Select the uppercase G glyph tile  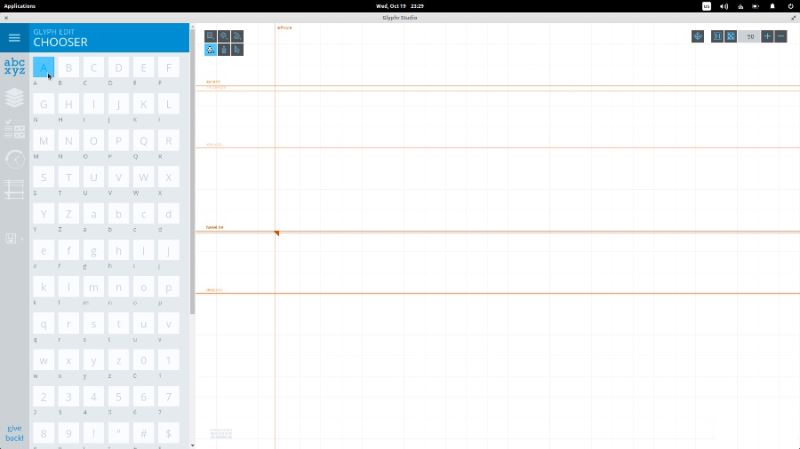43,104
